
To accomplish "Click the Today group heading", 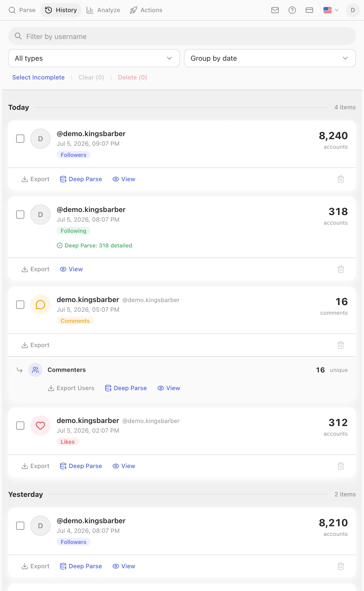I will tap(19, 107).
